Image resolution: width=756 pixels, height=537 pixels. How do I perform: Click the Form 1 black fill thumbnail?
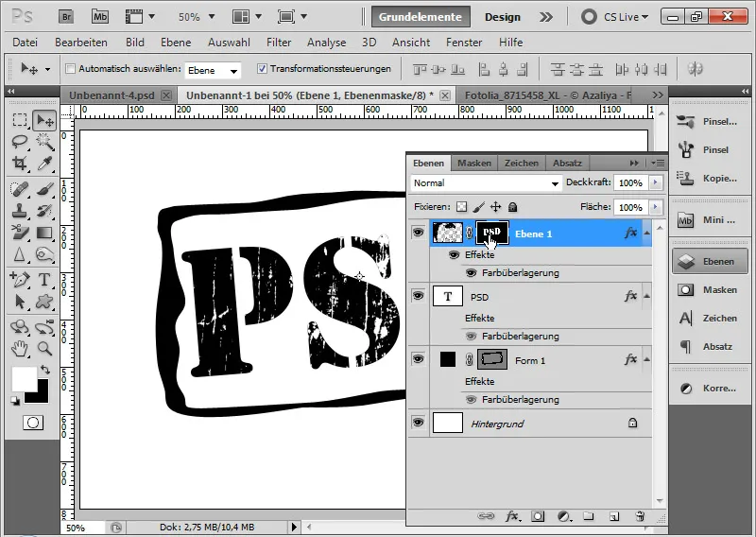[x=447, y=359]
